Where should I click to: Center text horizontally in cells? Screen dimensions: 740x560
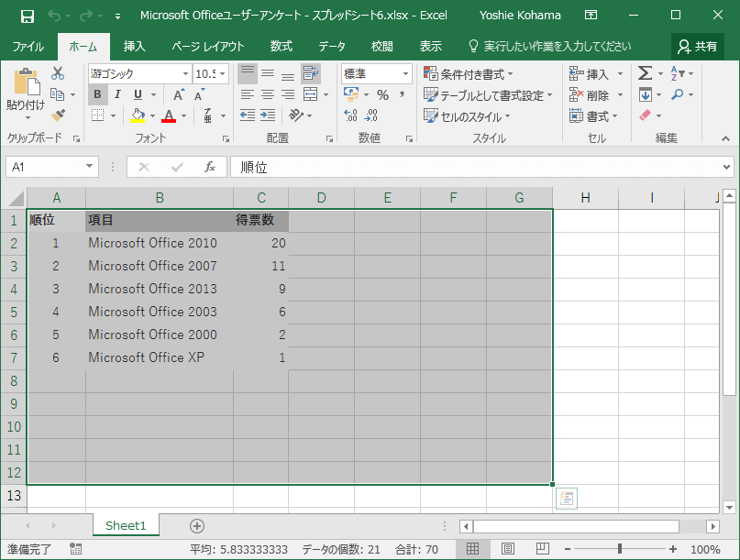pos(268,94)
